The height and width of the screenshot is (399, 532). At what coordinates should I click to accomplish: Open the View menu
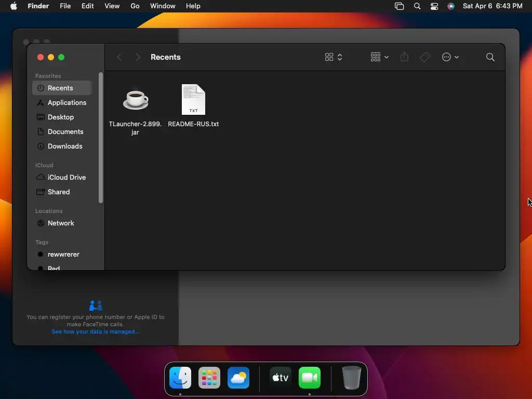pyautogui.click(x=112, y=6)
